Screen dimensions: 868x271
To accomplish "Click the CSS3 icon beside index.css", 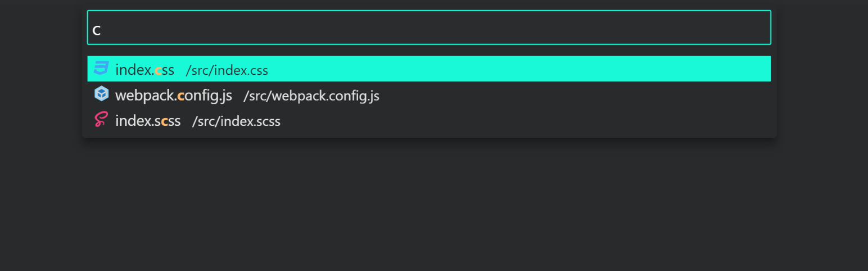I will coord(101,68).
